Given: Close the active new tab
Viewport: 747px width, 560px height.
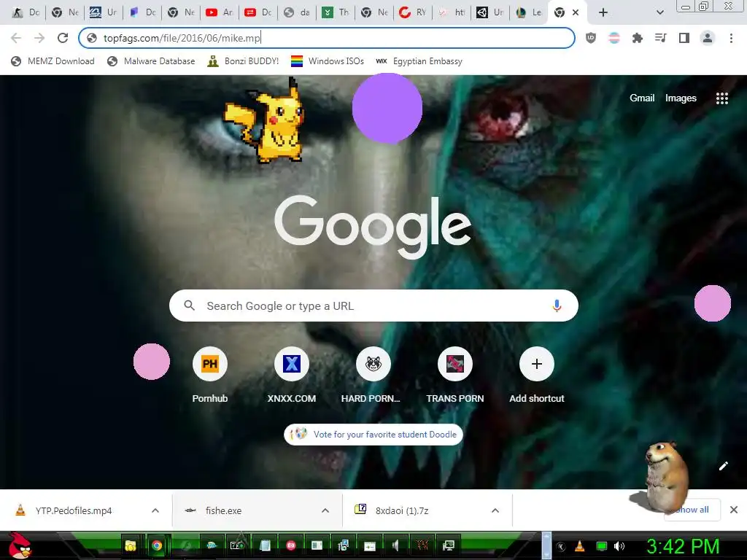Looking at the screenshot, I should [576, 12].
